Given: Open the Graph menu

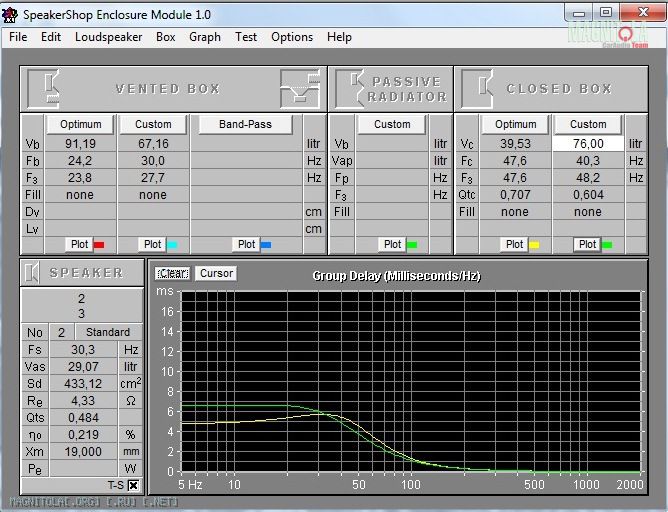Looking at the screenshot, I should tap(205, 37).
